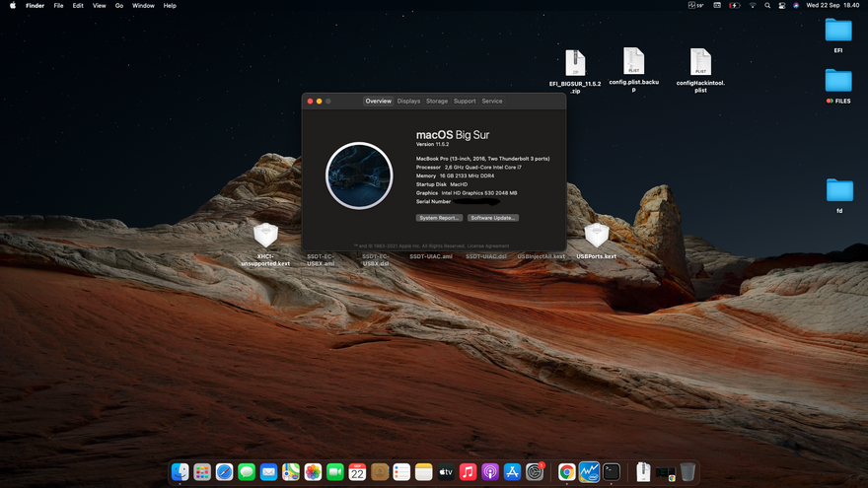Launch Safari from the Dock
This screenshot has width=868, height=488.
pyautogui.click(x=224, y=472)
